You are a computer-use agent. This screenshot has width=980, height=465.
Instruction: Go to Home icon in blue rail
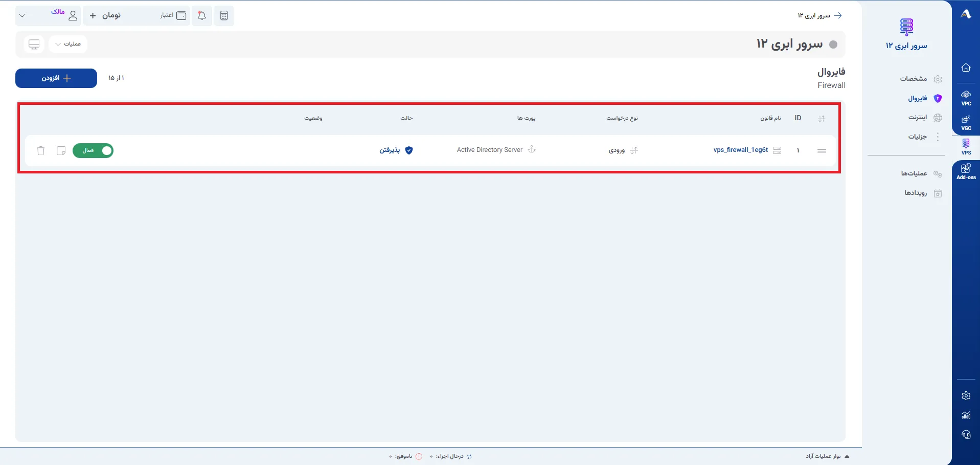pyautogui.click(x=966, y=68)
